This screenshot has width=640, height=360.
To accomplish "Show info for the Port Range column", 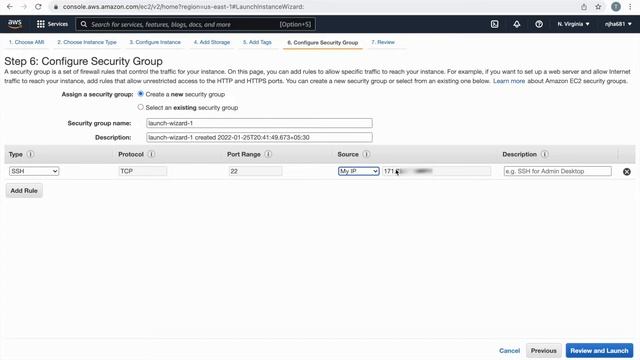I will coord(268,154).
